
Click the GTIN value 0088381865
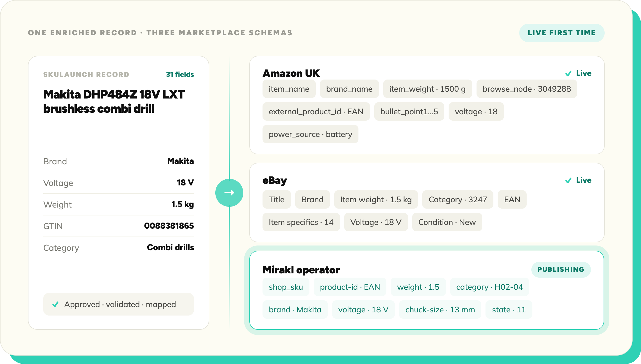tap(169, 226)
